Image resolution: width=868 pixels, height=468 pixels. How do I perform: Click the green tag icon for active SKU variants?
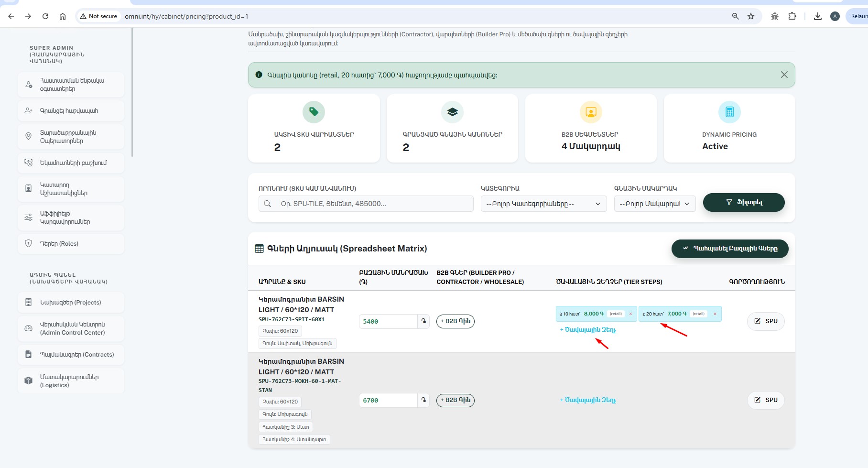(x=314, y=112)
